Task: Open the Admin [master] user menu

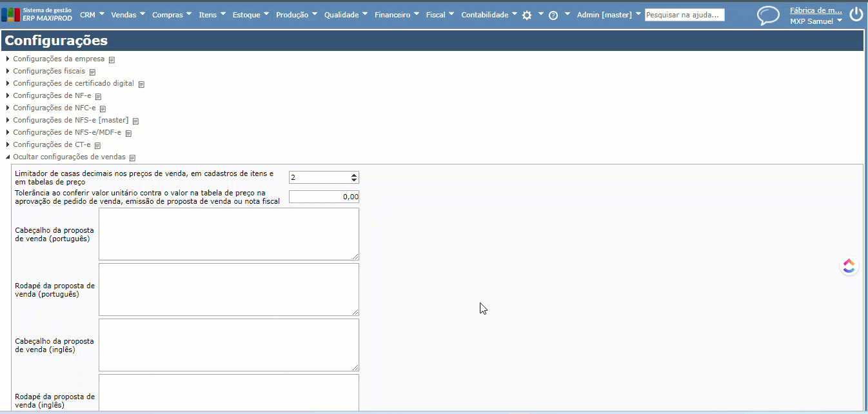Action: [x=609, y=15]
